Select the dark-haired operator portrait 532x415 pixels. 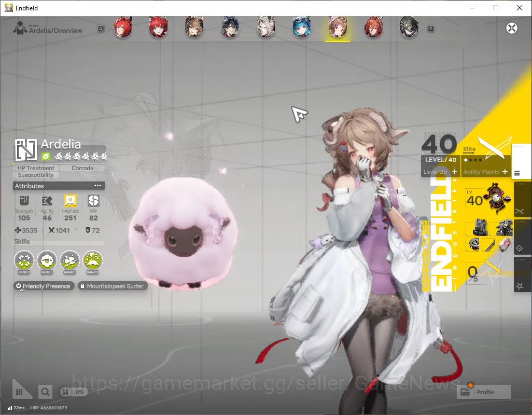(230, 27)
